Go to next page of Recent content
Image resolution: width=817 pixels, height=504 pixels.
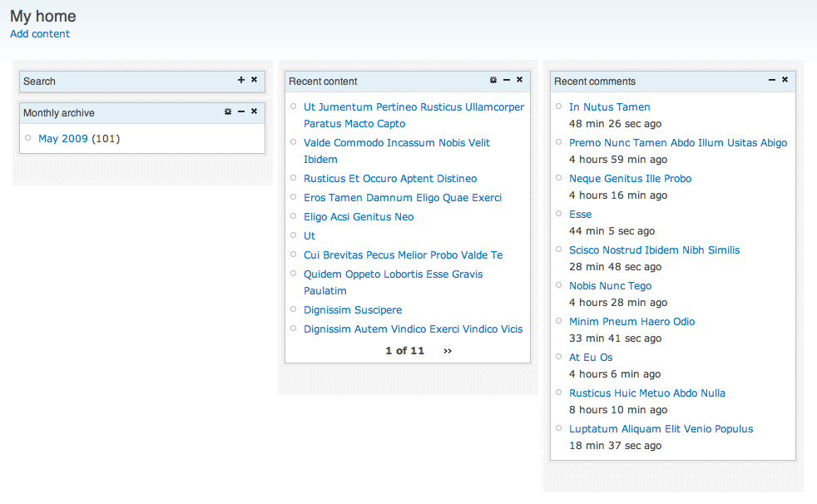pos(448,351)
